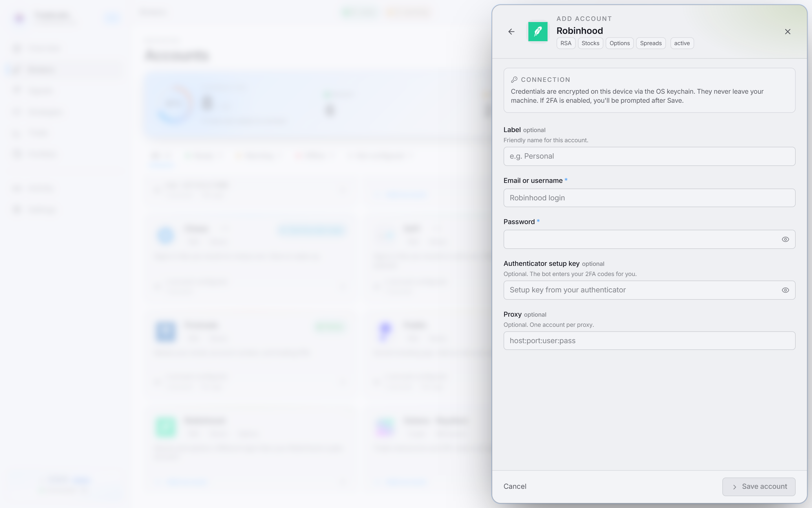
Task: Click the Authenticator setup key field
Action: tap(649, 290)
